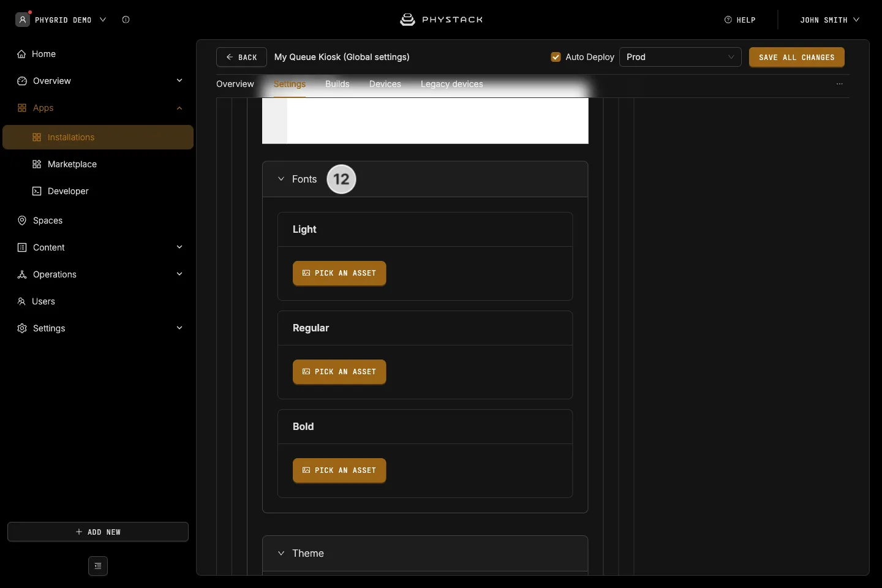The image size is (882, 588).
Task: Click the Phystack logo in header
Action: point(441,20)
